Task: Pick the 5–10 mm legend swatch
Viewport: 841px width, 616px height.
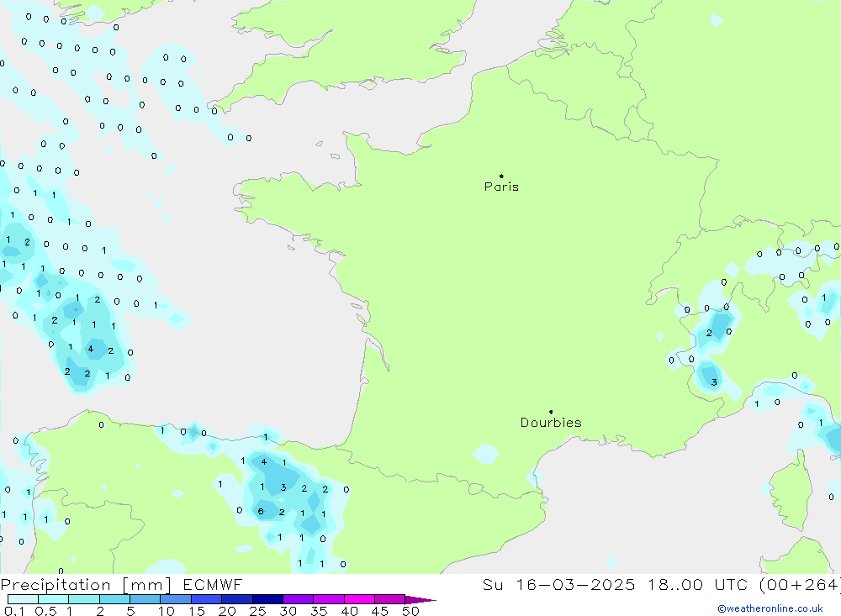Action: point(145,599)
